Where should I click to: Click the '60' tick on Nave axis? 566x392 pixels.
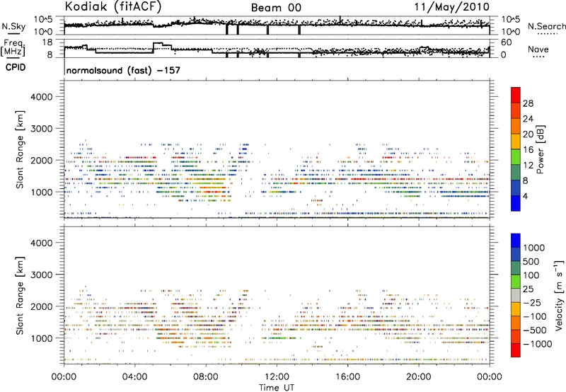pos(507,42)
